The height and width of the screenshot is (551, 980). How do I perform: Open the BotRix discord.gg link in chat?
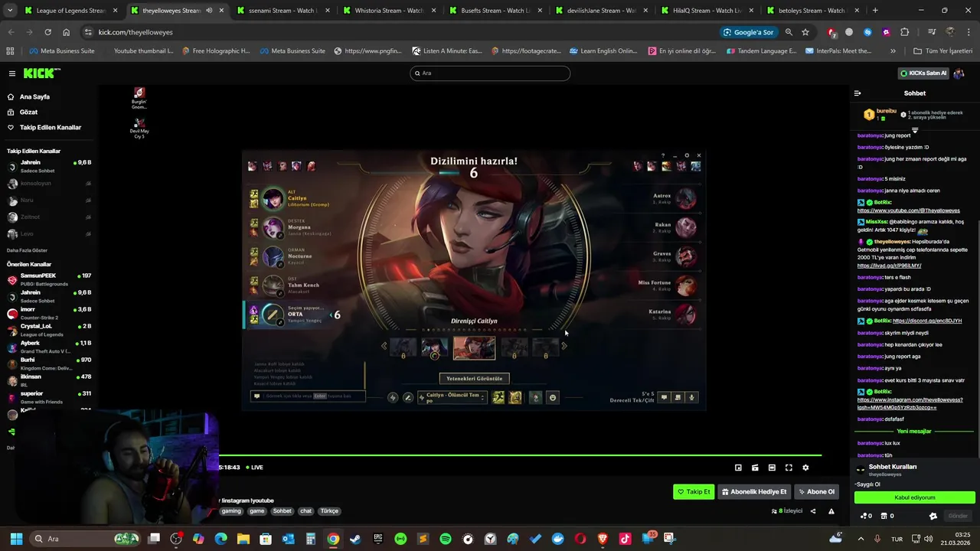point(927,321)
